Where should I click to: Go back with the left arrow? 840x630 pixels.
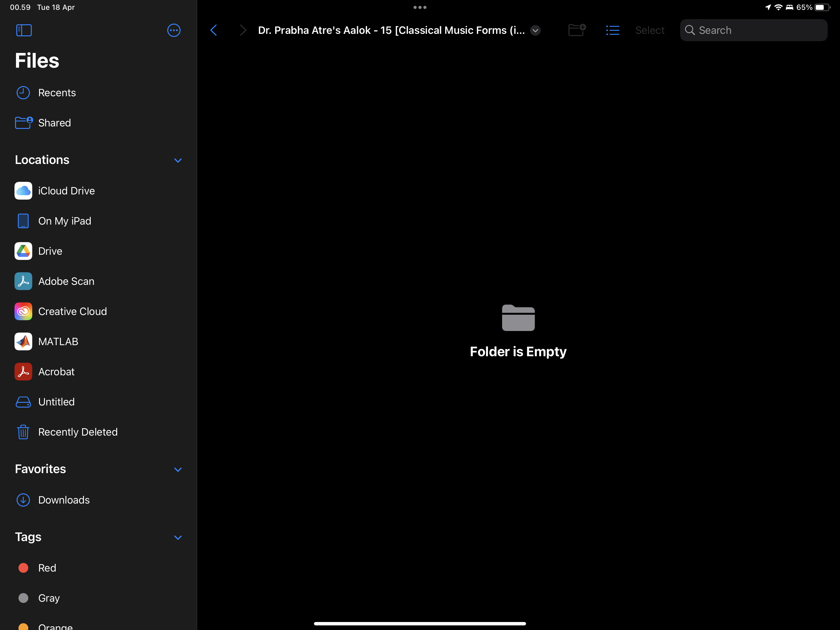point(214,30)
